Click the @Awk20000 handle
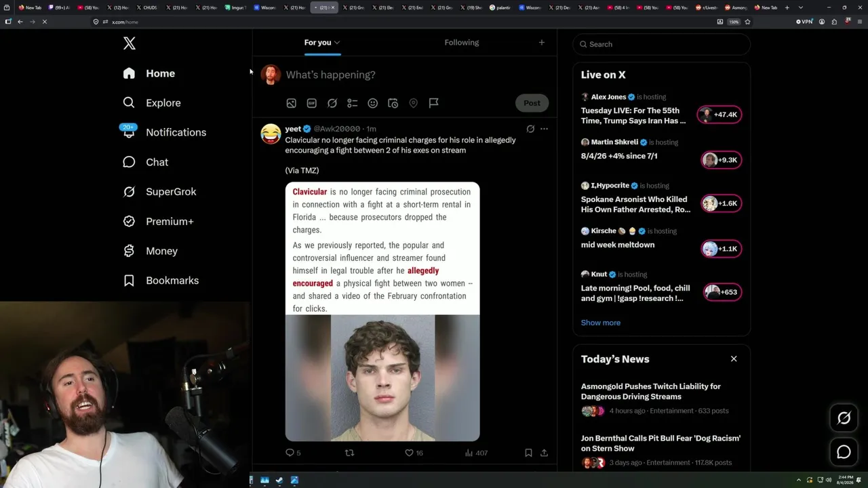868x488 pixels. point(337,129)
